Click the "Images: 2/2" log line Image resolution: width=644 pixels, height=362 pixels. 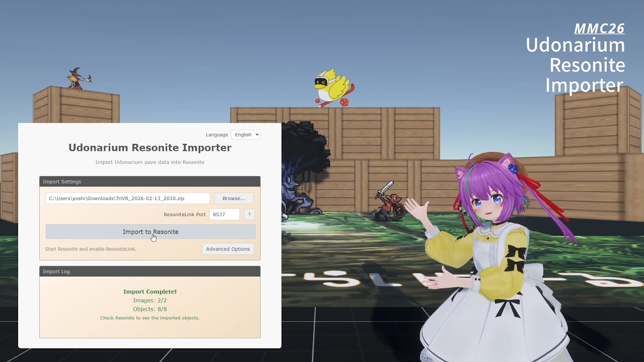point(150,301)
